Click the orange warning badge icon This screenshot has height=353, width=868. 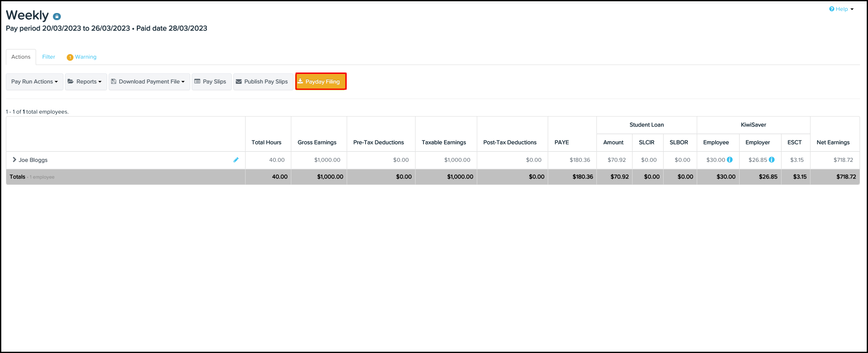pyautogui.click(x=70, y=57)
